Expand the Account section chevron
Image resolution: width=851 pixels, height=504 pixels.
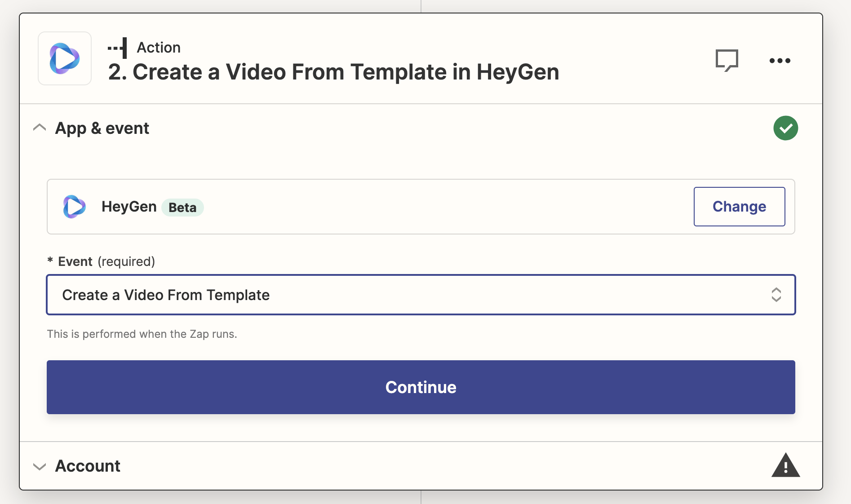(40, 466)
